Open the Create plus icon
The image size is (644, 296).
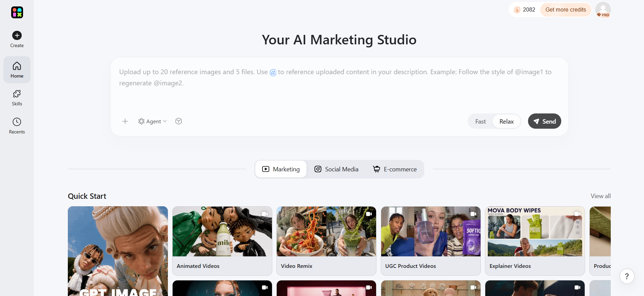17,36
